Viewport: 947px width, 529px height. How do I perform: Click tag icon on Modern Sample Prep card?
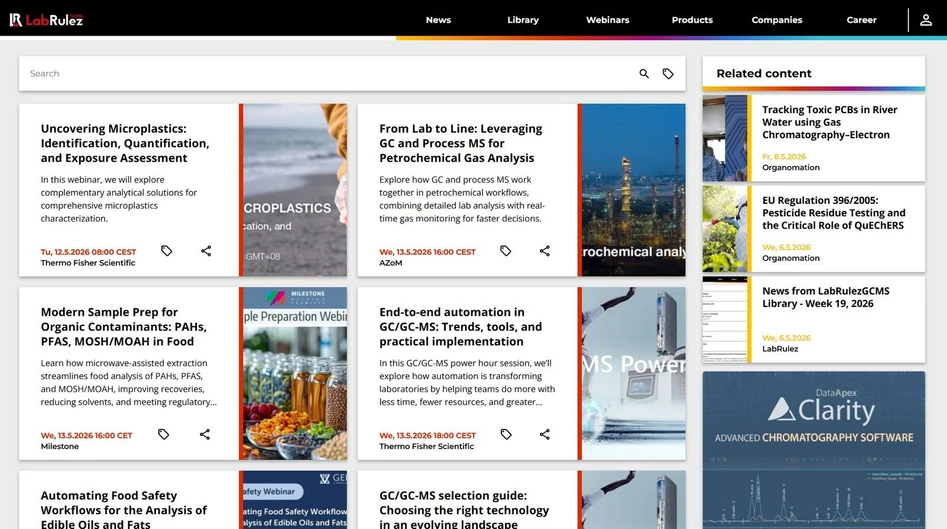coord(164,434)
